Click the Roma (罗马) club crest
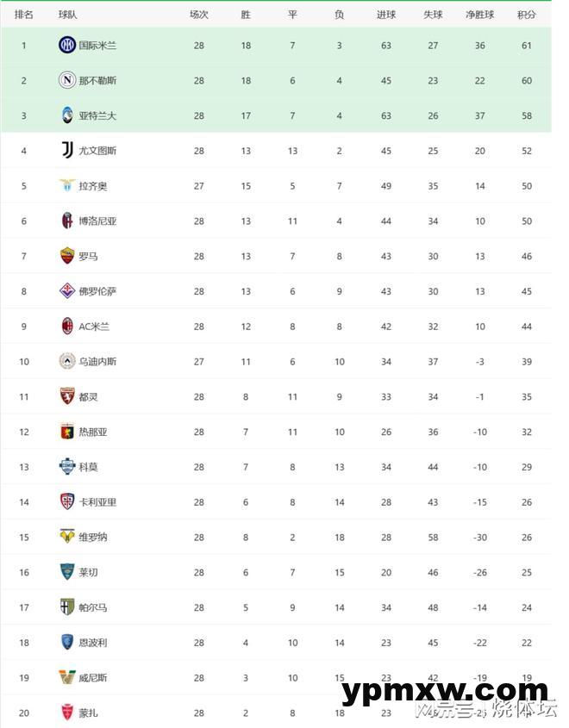This screenshot has width=569, height=728. tap(67, 256)
